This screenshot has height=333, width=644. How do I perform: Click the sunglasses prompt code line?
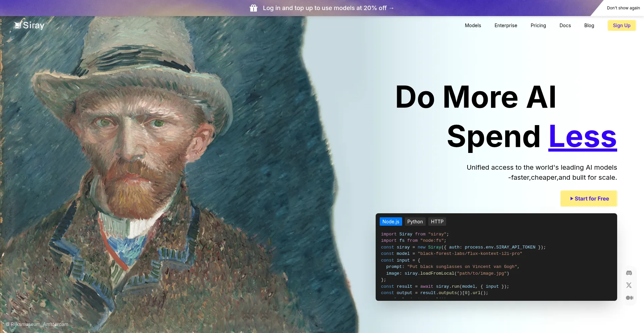click(x=453, y=267)
